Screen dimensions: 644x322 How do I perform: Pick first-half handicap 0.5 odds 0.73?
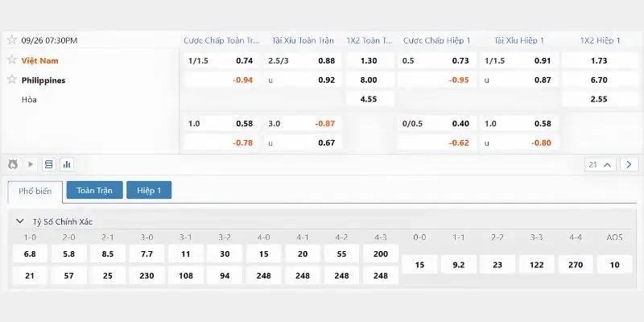pos(437,61)
